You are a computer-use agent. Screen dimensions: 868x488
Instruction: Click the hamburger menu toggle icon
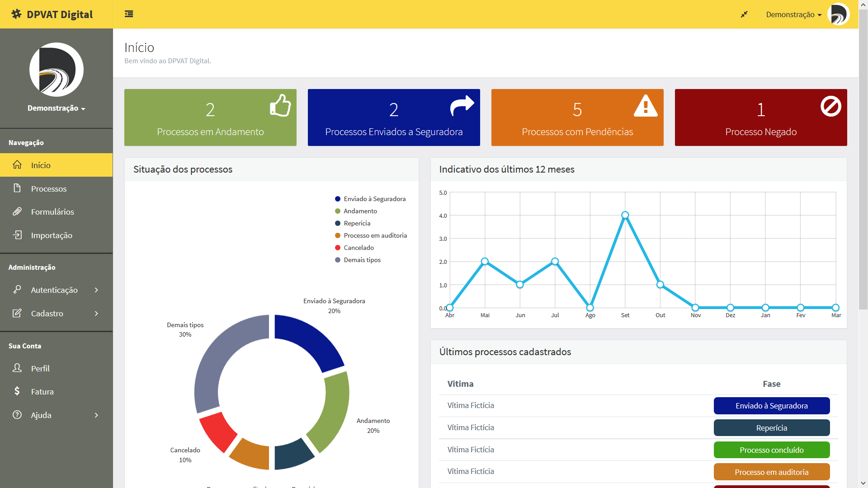click(129, 14)
